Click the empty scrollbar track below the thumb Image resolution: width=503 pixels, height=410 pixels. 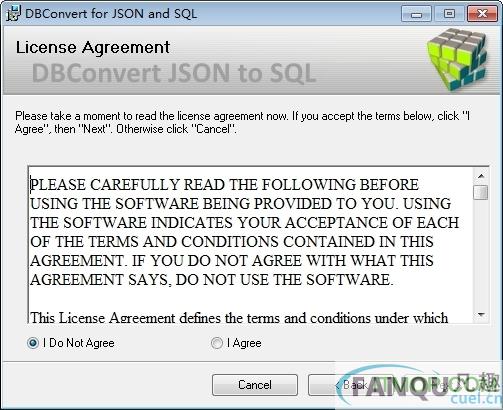coord(481,253)
